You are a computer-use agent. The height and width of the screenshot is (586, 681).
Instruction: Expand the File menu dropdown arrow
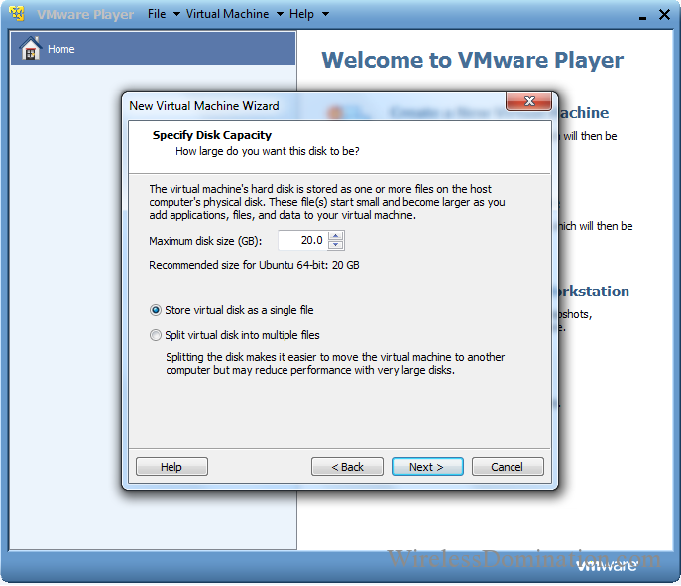[176, 14]
